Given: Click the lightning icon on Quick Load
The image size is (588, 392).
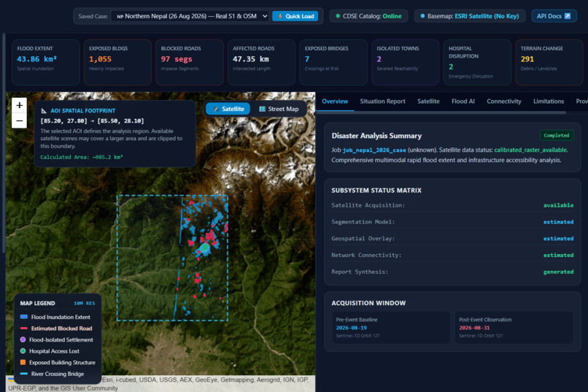Looking at the screenshot, I should click(280, 16).
